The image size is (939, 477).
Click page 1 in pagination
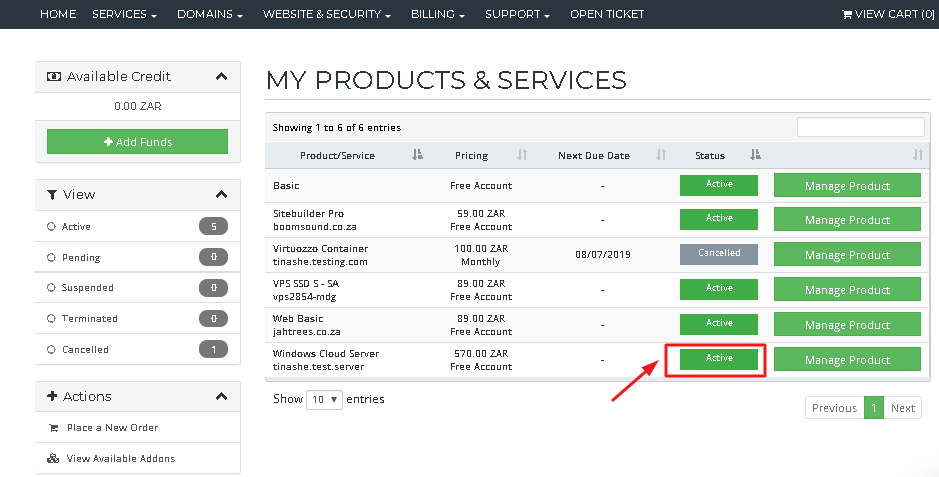[x=874, y=408]
